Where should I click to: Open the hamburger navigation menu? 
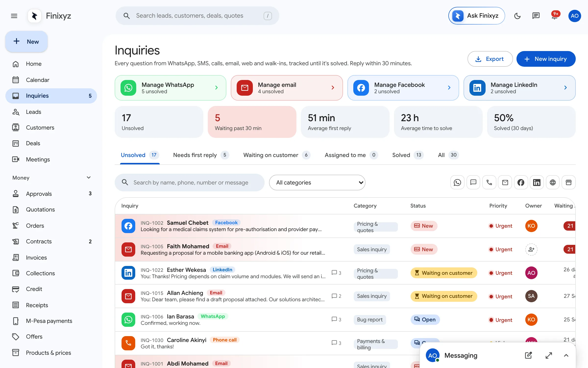click(x=14, y=16)
